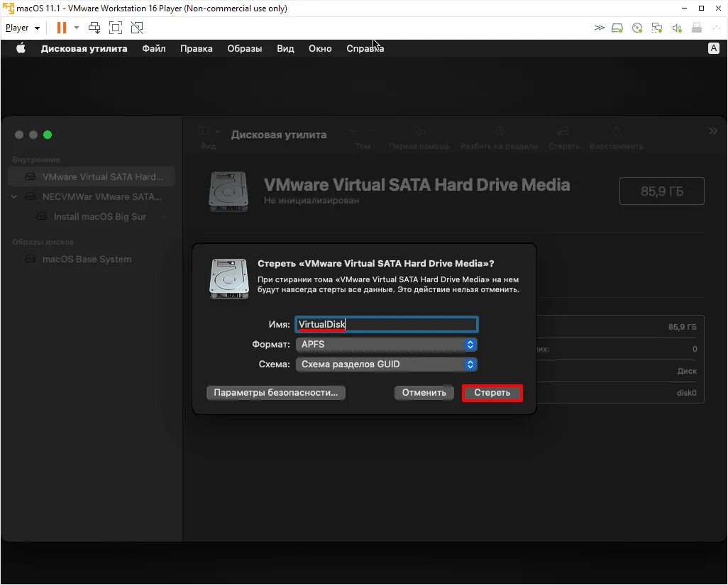Image resolution: width=728 pixels, height=585 pixels.
Task: Click the hard drive icon in erase dialog
Action: coord(229,279)
